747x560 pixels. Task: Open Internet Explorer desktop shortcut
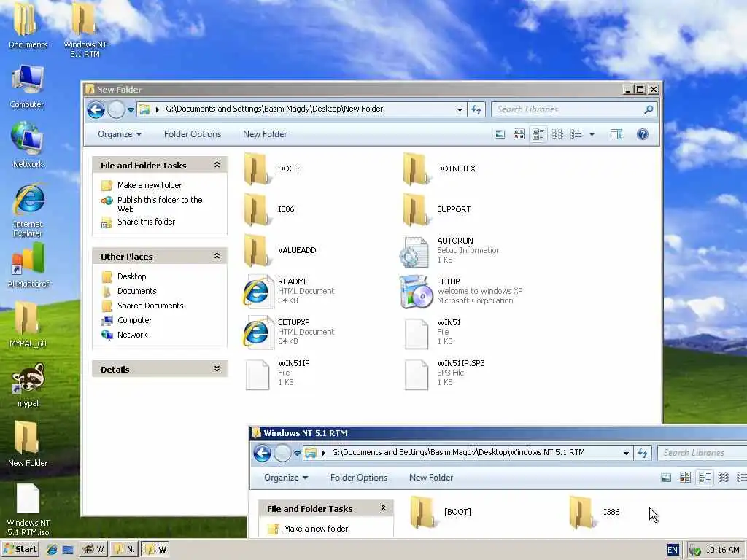28,211
